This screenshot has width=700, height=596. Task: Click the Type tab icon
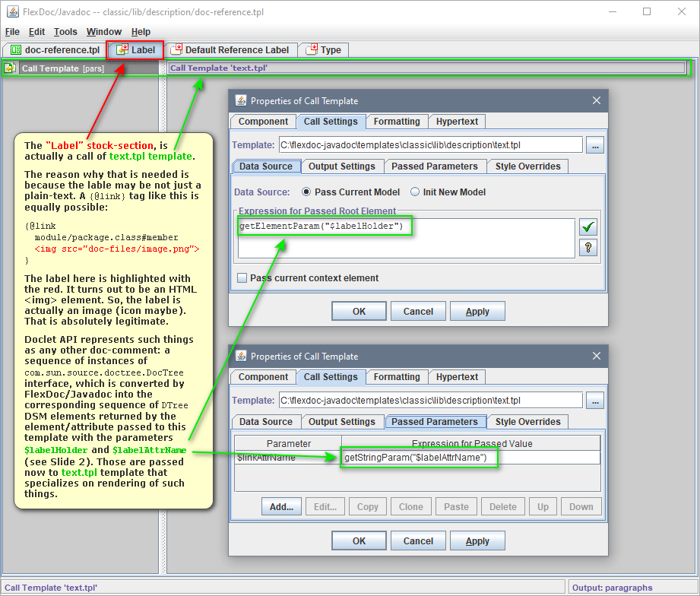point(312,50)
